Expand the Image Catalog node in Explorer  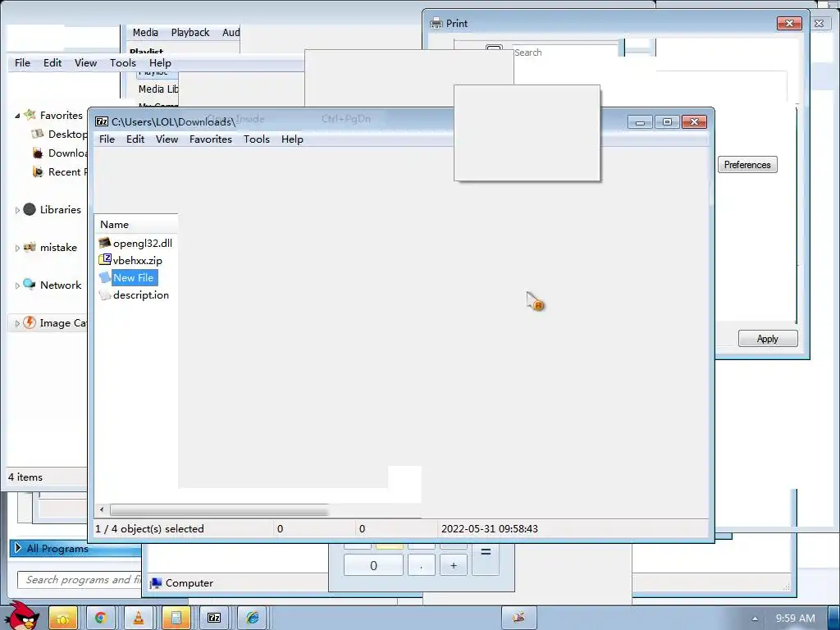[17, 323]
